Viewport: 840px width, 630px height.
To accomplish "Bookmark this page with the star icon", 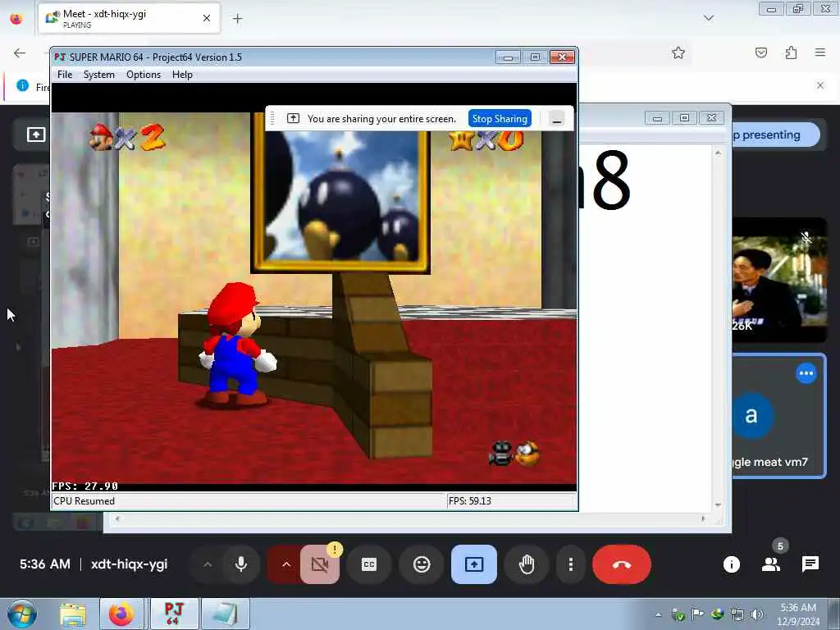I will pyautogui.click(x=678, y=52).
